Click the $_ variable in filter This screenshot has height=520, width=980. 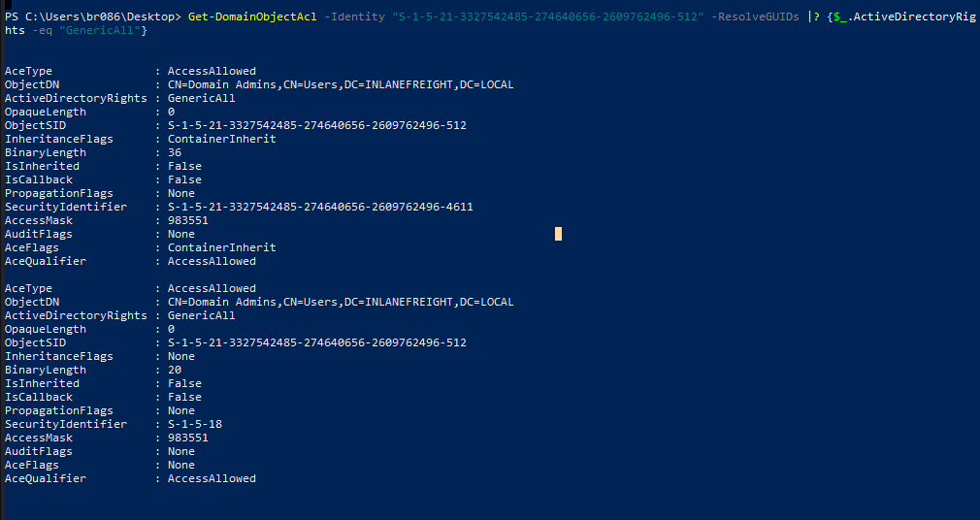point(840,16)
